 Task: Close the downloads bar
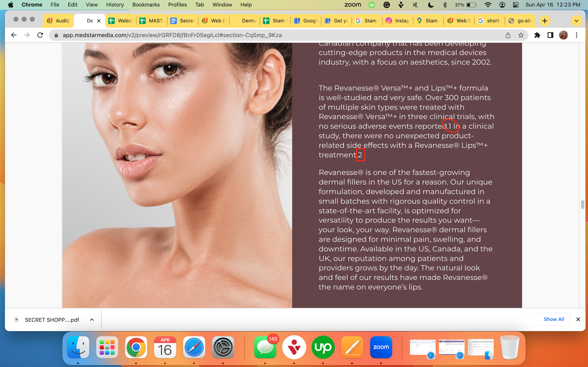[578, 319]
